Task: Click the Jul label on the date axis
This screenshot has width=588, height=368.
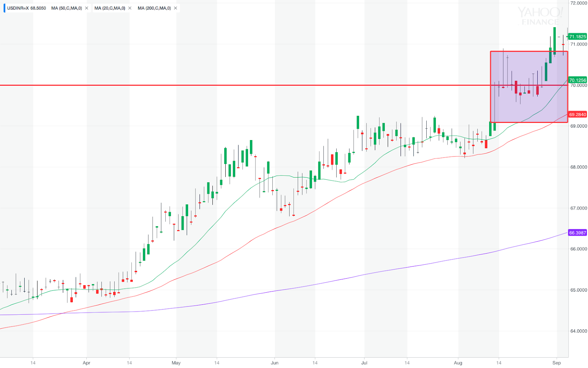Action: tap(364, 363)
